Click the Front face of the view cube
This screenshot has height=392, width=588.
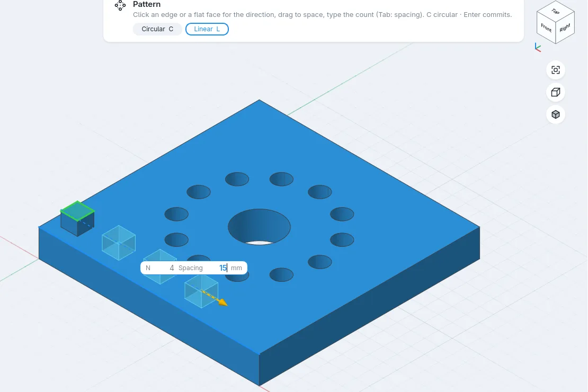[546, 28]
